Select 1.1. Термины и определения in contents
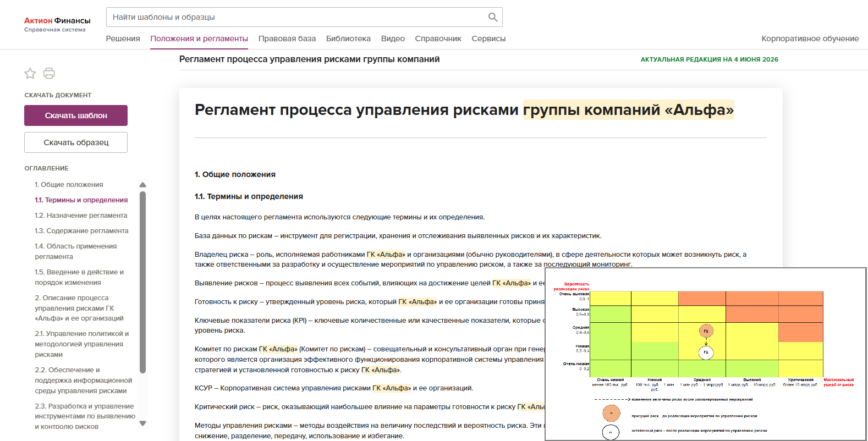This screenshot has width=868, height=441. (x=81, y=200)
